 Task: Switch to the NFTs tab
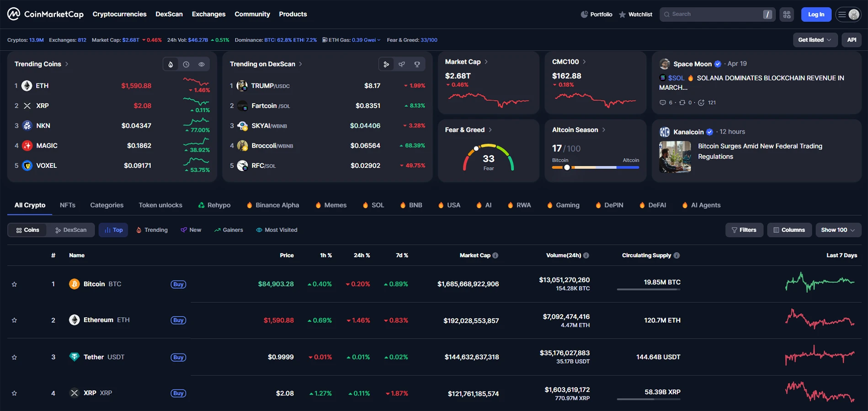coord(68,205)
